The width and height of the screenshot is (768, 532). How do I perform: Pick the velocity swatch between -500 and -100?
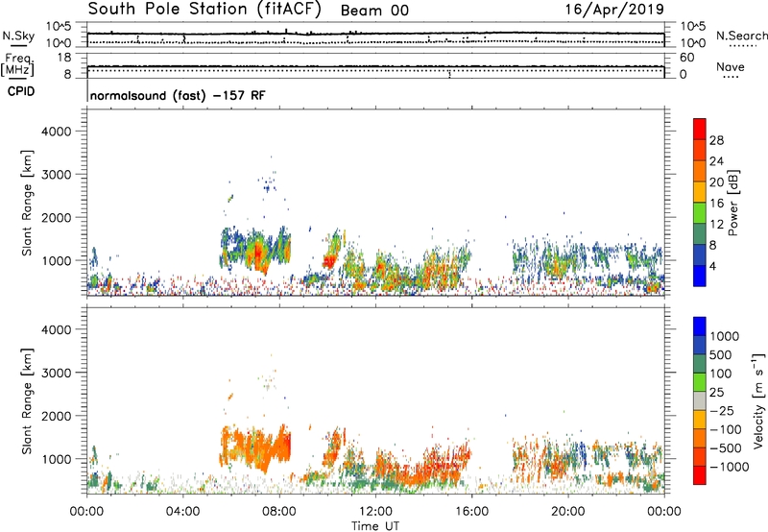point(700,438)
